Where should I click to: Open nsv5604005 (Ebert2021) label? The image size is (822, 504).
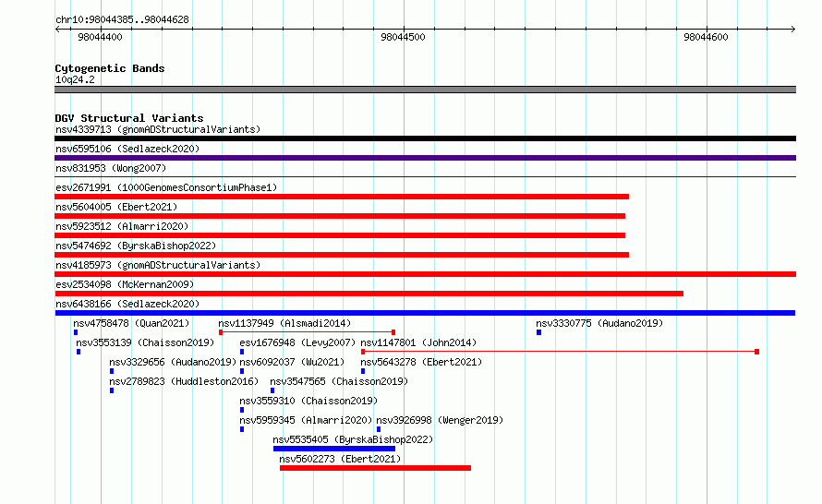[x=116, y=207]
